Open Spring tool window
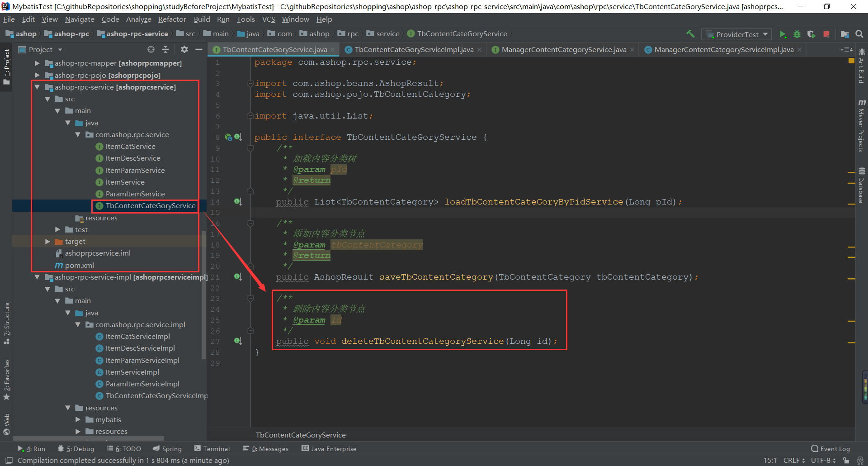The width and height of the screenshot is (868, 466). 167,449
